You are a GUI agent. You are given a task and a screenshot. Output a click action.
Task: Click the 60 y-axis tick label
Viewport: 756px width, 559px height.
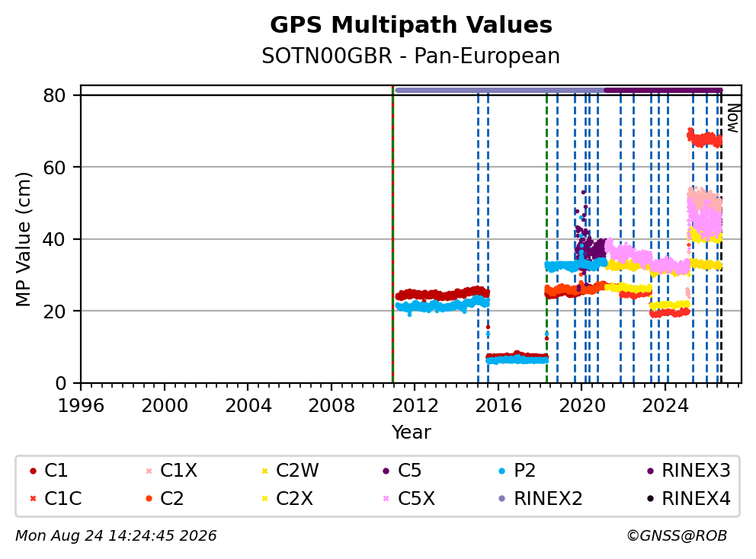[54, 168]
